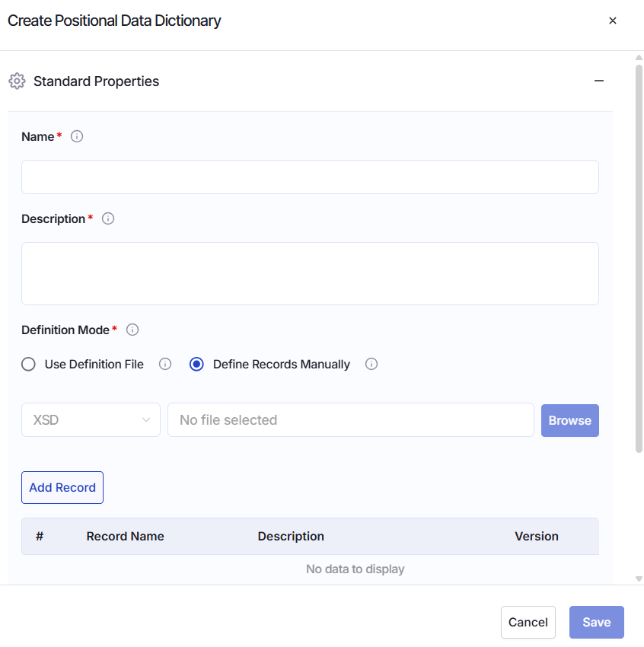The image size is (644, 647).
Task: Collapse the Standard Properties section
Action: (599, 81)
